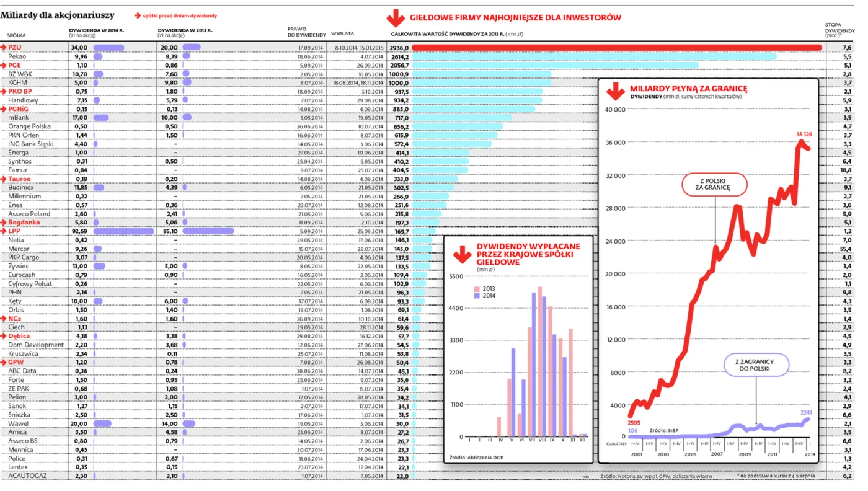The height and width of the screenshot is (491, 868).
Task: Click the large red arrow by 'Miliardy płyną za granicę'
Action: click(x=615, y=92)
